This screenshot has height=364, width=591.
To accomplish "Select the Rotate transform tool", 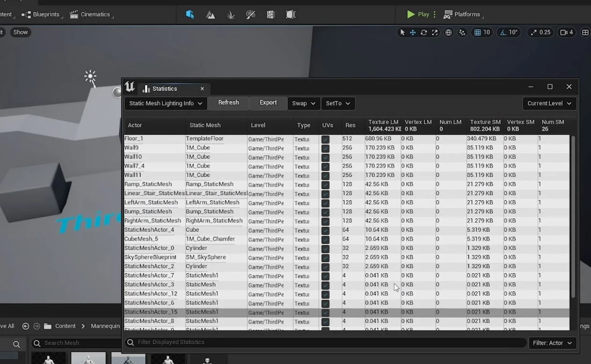I will (x=423, y=32).
